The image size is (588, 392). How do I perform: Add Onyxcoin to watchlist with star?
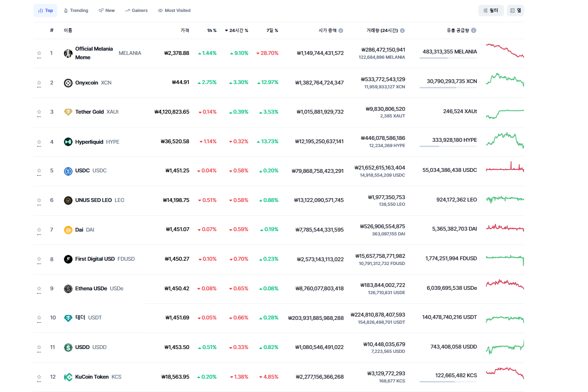[x=39, y=83]
